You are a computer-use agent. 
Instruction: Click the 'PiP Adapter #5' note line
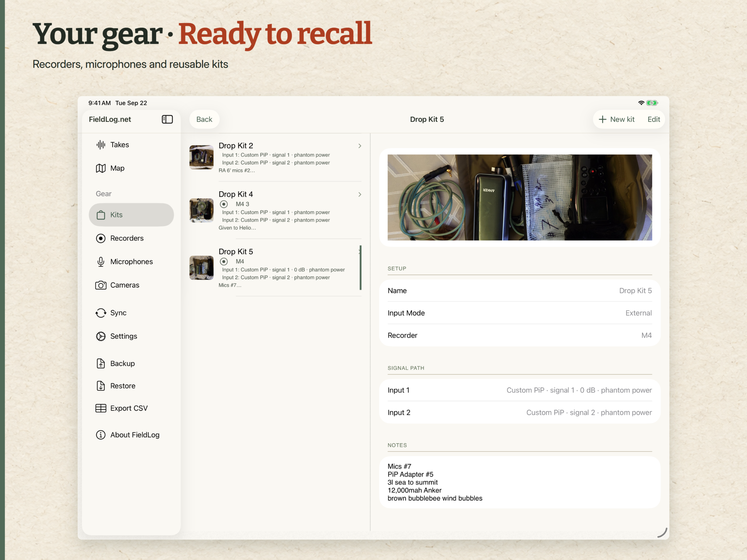click(410, 474)
